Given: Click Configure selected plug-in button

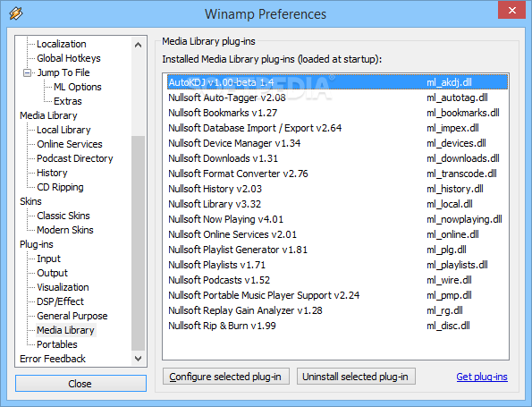Looking at the screenshot, I should tap(226, 377).
